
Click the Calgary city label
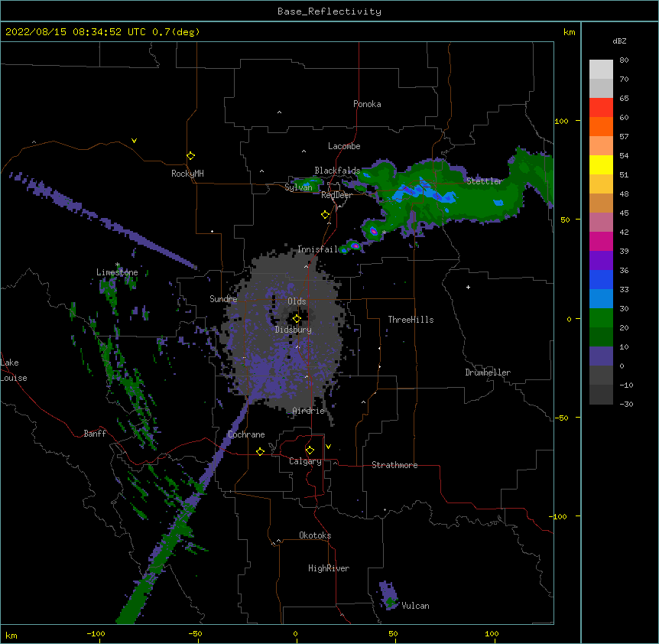pos(306,461)
